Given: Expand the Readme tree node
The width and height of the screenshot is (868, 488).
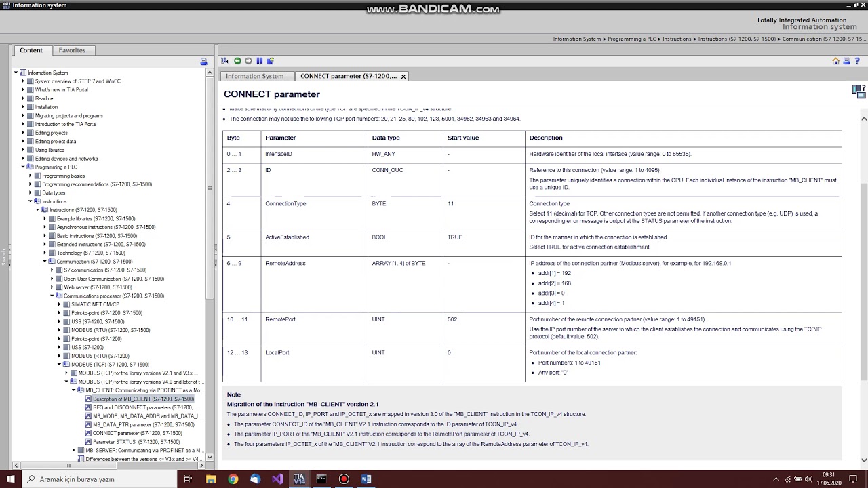Looking at the screenshot, I should coord(23,98).
